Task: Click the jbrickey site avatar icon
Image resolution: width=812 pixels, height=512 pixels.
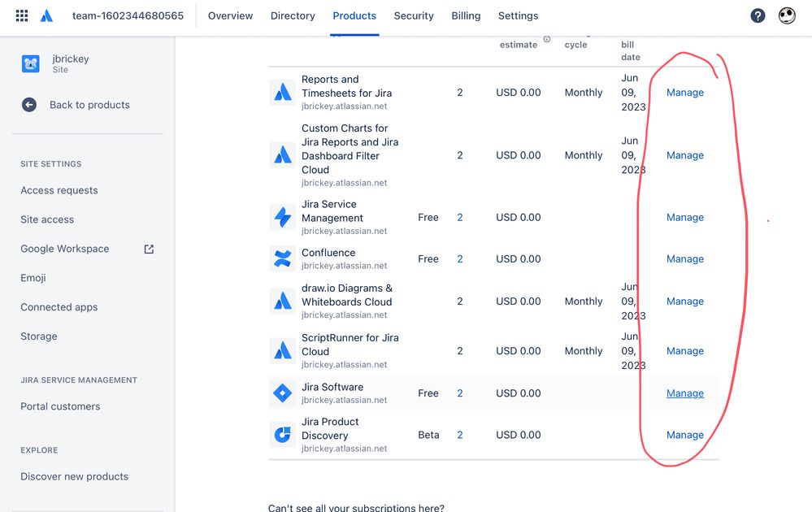Action: click(x=31, y=63)
